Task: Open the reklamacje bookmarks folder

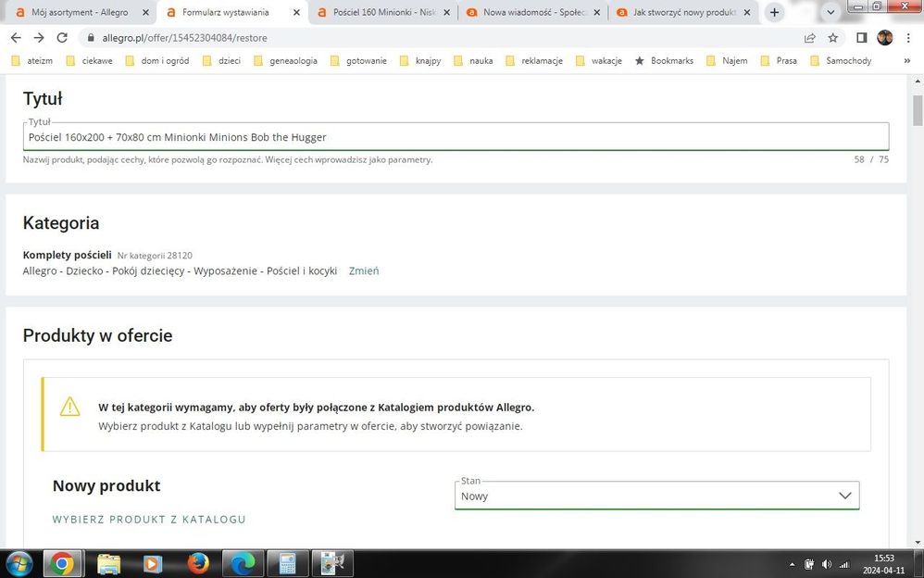Action: point(534,61)
